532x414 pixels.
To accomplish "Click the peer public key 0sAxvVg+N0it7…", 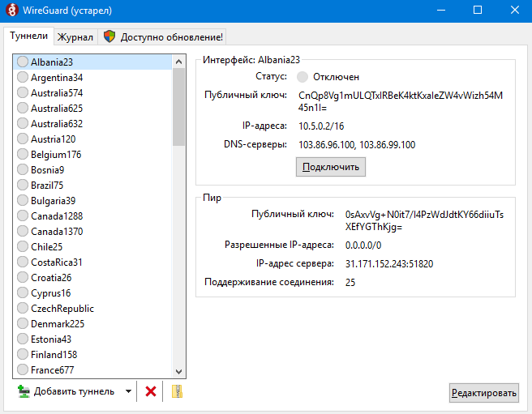I will click(x=424, y=220).
